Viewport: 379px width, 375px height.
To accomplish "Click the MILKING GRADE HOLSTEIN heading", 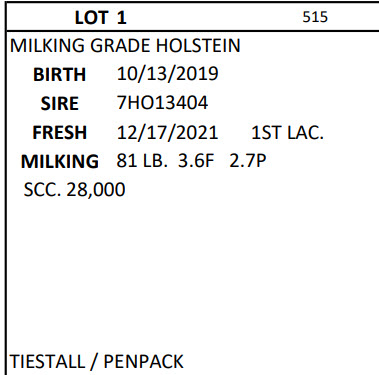I will 125,46.
